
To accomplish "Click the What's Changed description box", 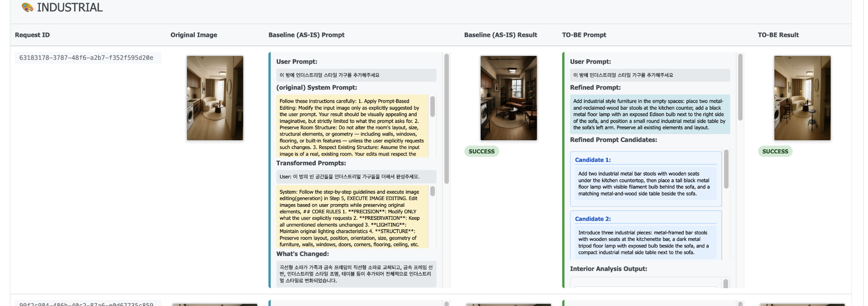I will pyautogui.click(x=356, y=274).
